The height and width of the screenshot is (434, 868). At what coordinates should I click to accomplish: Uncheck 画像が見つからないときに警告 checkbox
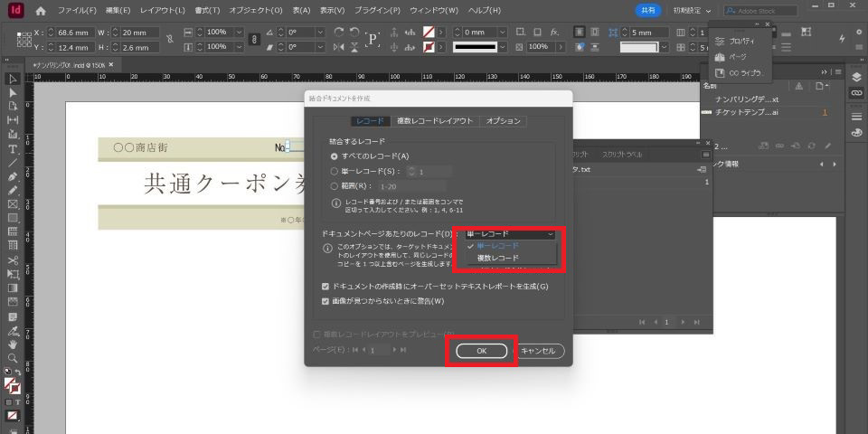(x=326, y=301)
